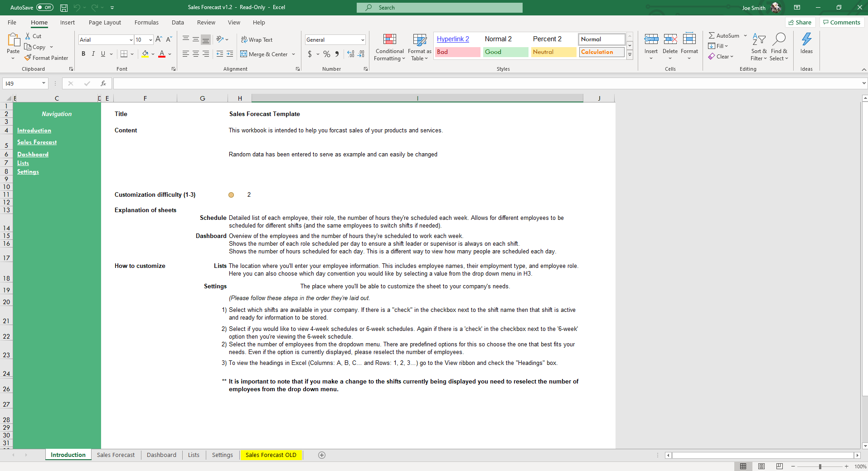Image resolution: width=868 pixels, height=471 pixels.
Task: Toggle AutoSave switch
Action: (x=44, y=7)
